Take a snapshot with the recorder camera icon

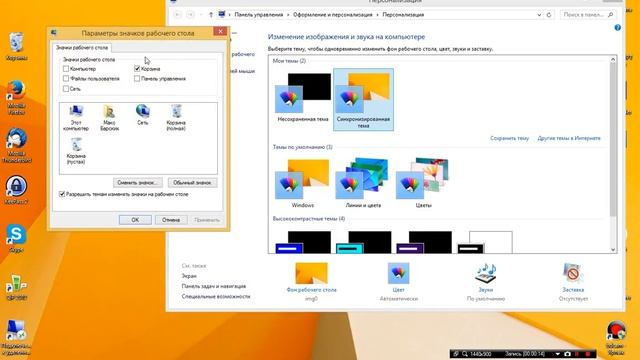point(567,354)
